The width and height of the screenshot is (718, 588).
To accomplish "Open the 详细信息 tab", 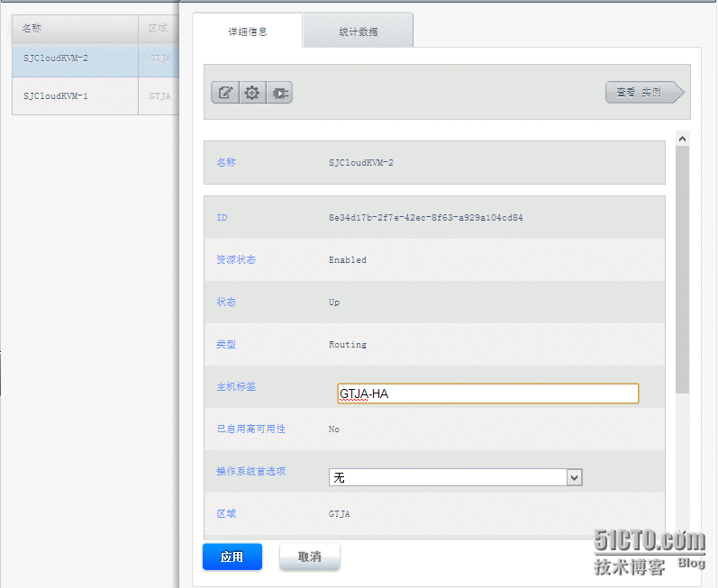I will pos(247,32).
